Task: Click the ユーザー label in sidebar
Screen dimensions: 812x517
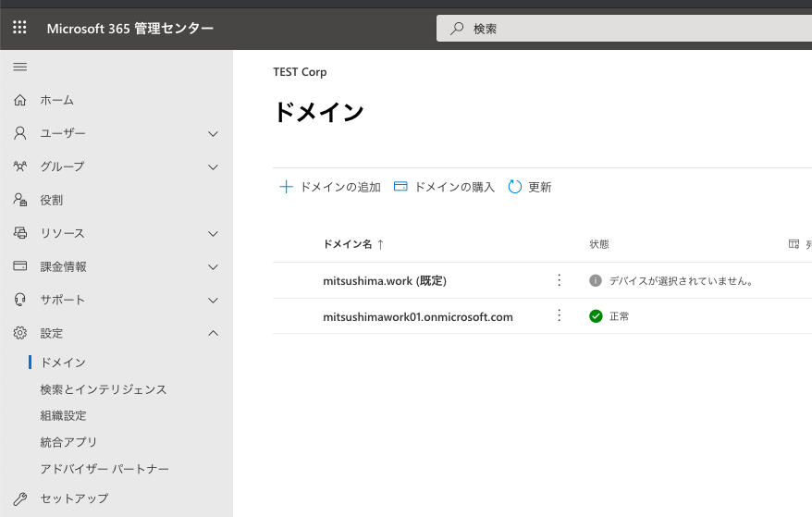Action: (63, 134)
